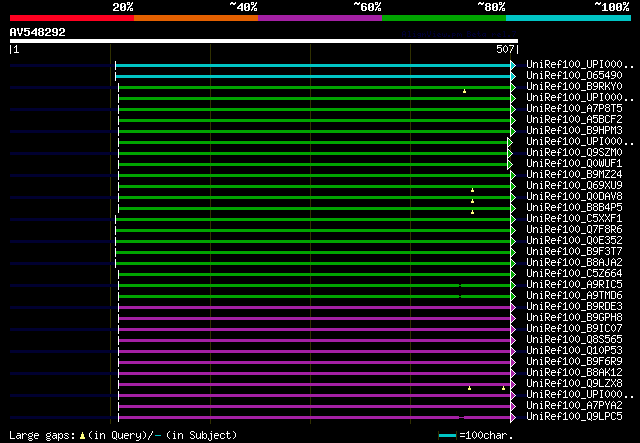Viewport: 640px width, 443px height.
Task: Click the arrowhead ending the B9F3T7 bar
Action: pos(513,253)
